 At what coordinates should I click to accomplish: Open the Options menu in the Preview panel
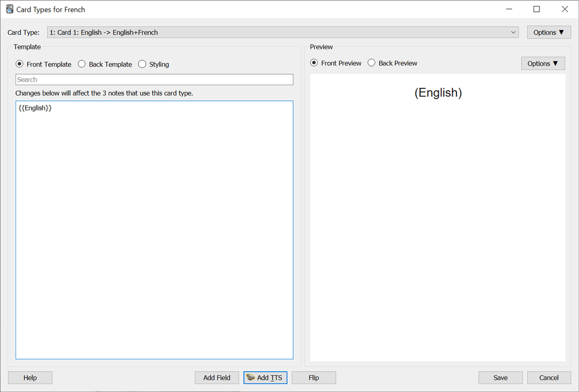543,63
